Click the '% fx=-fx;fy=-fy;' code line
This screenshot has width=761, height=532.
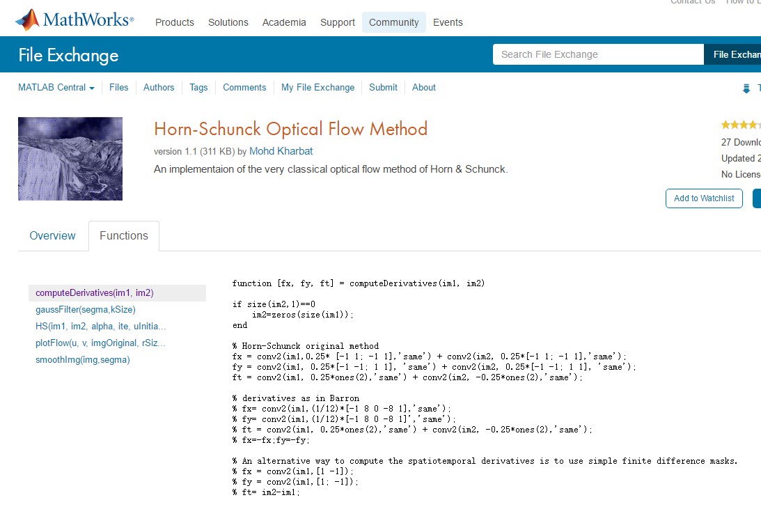tap(271, 440)
